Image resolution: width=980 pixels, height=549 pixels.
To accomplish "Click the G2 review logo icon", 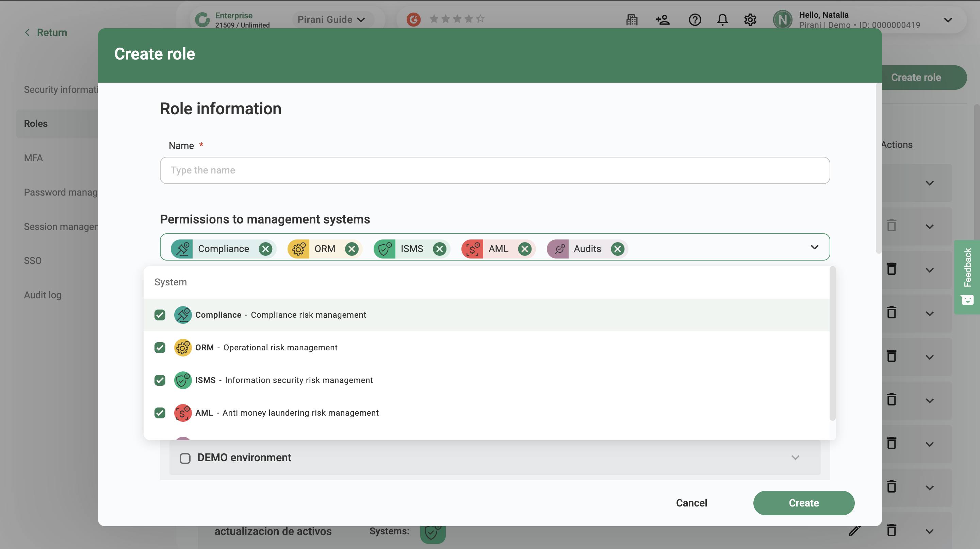I will point(413,19).
